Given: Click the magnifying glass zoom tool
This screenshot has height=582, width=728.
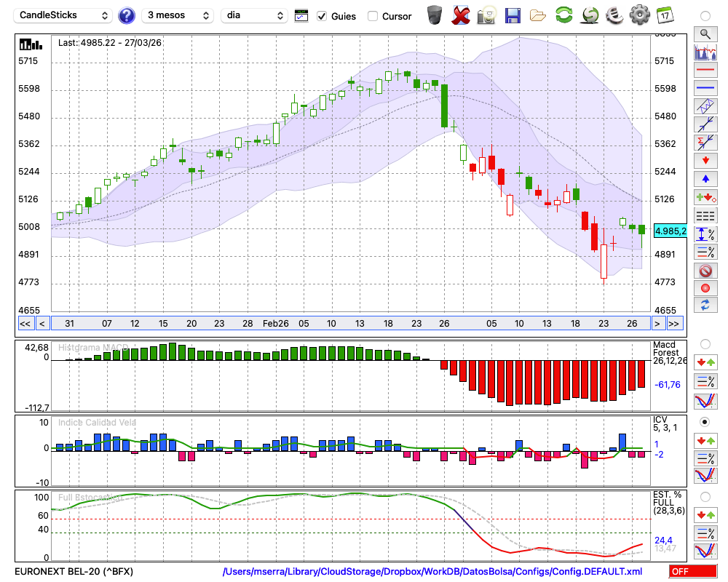Looking at the screenshot, I should tap(705, 33).
